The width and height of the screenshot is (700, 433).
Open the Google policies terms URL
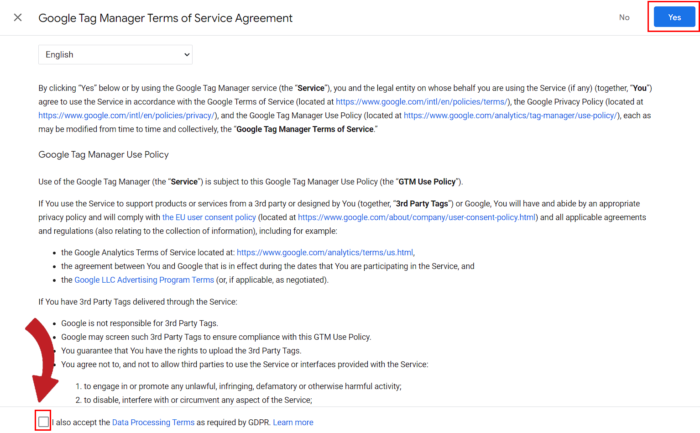tap(421, 102)
